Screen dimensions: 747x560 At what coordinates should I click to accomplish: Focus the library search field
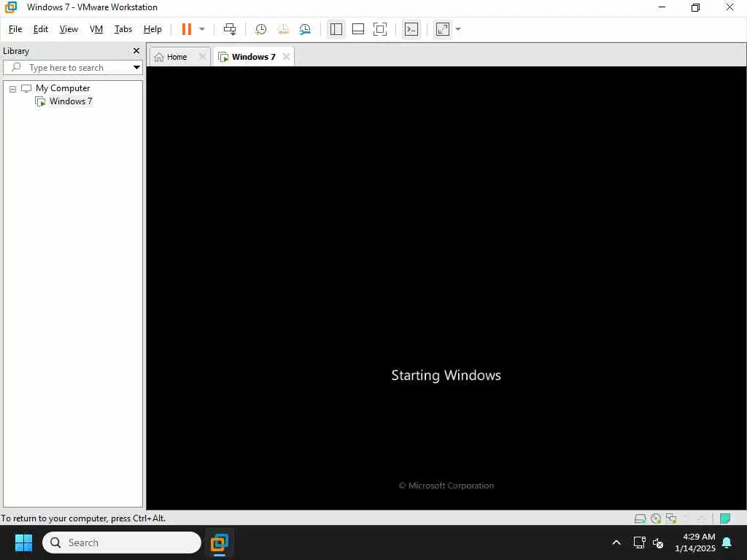click(x=68, y=68)
